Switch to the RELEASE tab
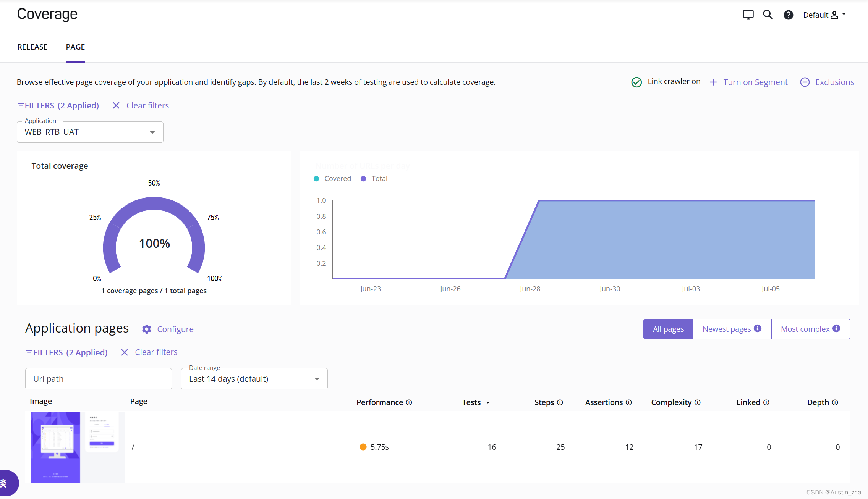This screenshot has width=868, height=499. [x=32, y=47]
